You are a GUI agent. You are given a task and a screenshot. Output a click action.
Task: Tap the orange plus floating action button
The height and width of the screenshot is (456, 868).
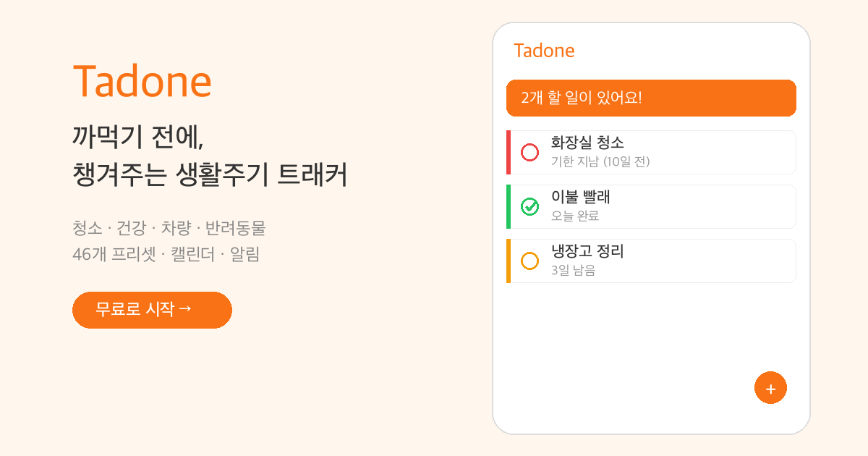click(x=770, y=387)
